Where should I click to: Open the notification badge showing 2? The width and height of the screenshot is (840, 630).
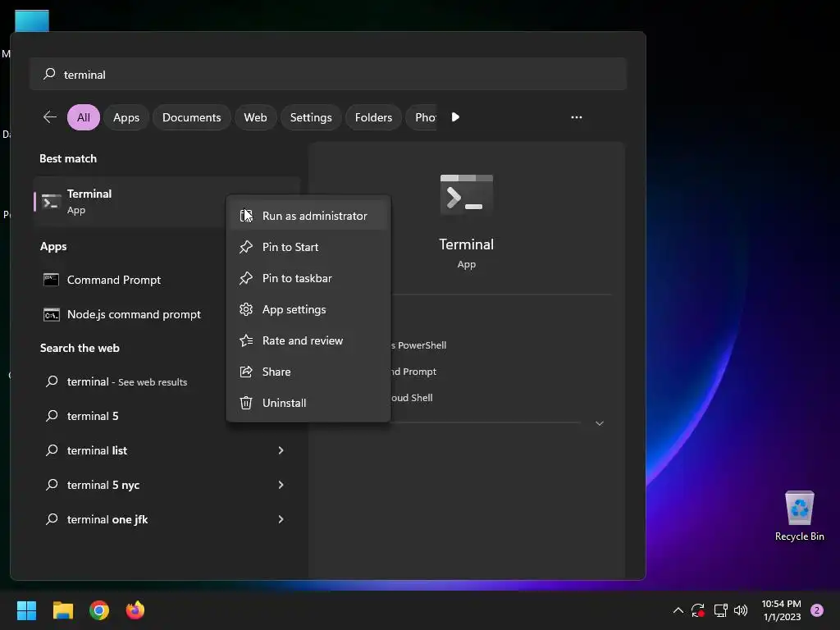click(817, 610)
